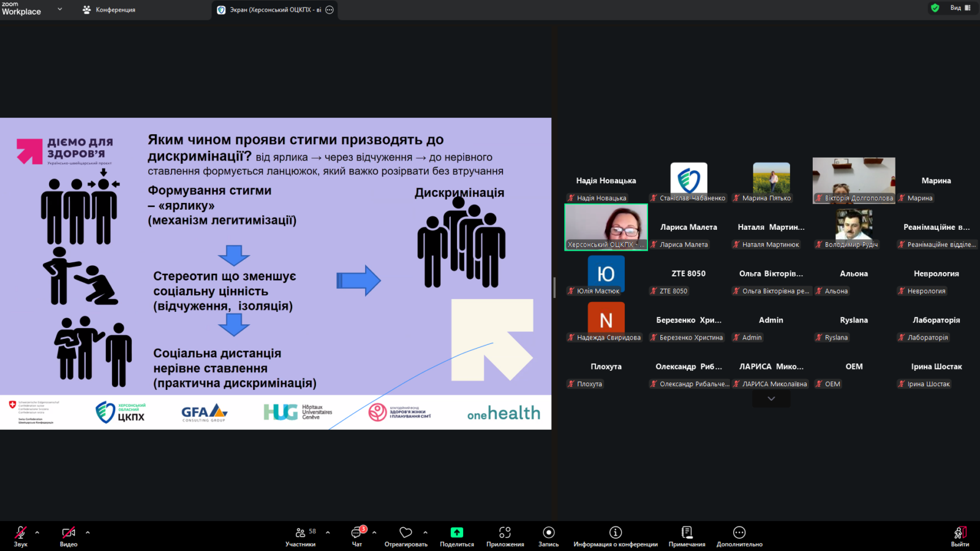Expand video options arrow beside Видео
This screenshot has width=980, height=551.
pyautogui.click(x=88, y=533)
